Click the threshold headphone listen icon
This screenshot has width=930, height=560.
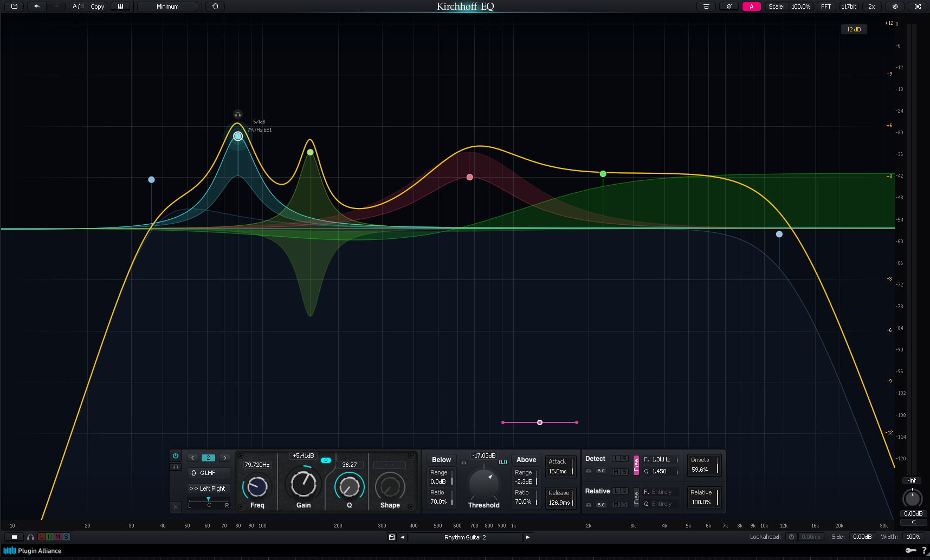(463, 463)
